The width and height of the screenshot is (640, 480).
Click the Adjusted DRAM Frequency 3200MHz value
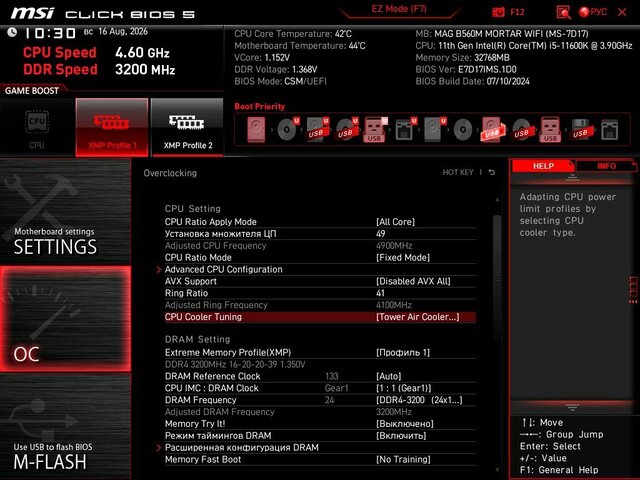393,412
